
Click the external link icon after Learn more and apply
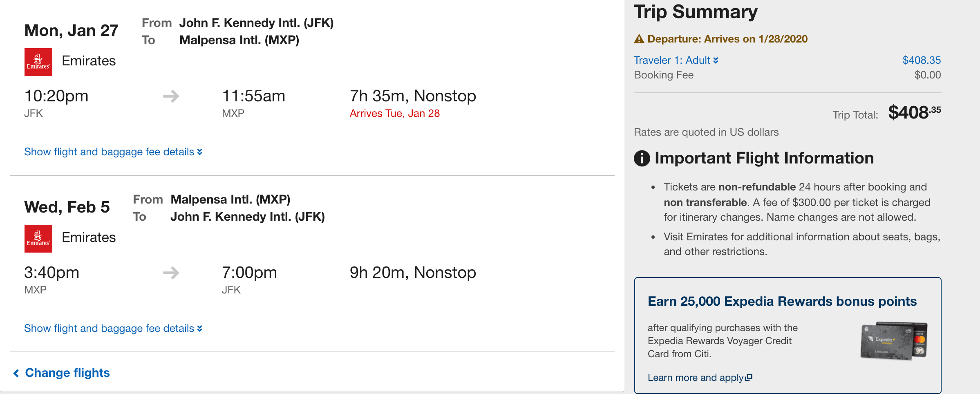749,378
